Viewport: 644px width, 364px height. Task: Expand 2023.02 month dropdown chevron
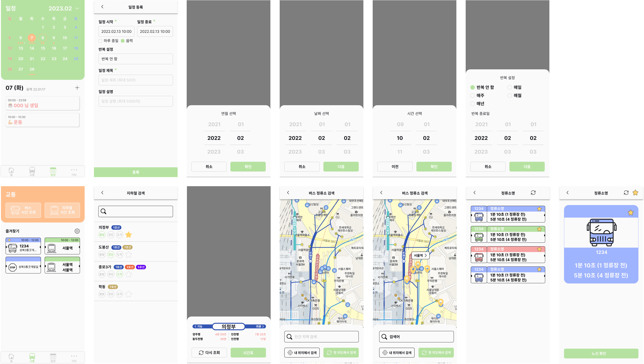(77, 9)
